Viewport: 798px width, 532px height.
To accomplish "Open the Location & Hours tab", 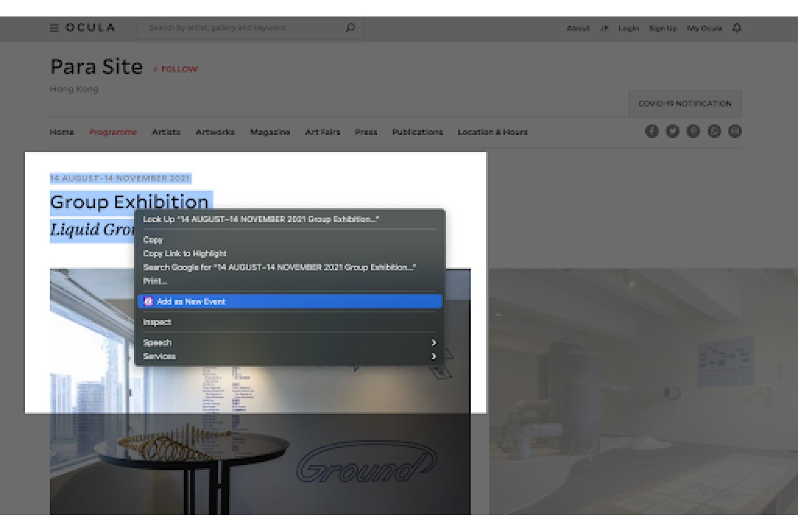I will (x=493, y=132).
